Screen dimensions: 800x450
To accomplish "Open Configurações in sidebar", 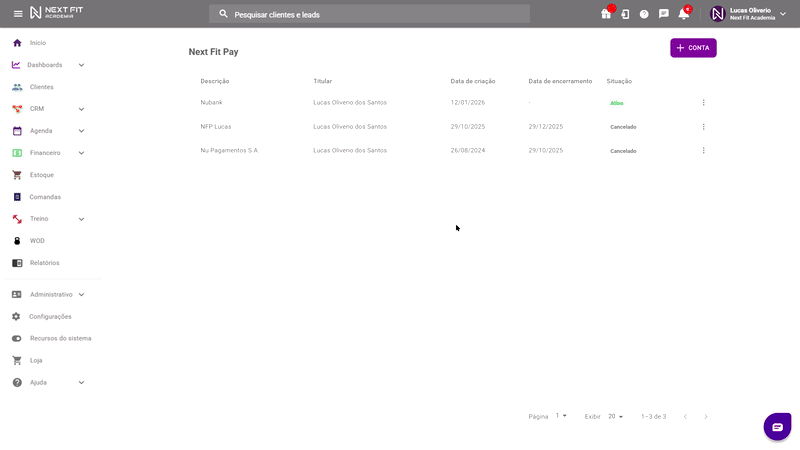I will (50, 316).
